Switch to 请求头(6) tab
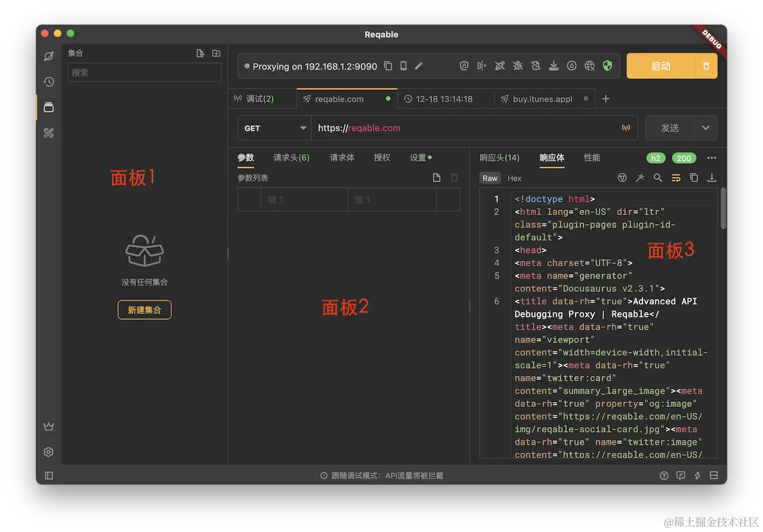 point(291,158)
